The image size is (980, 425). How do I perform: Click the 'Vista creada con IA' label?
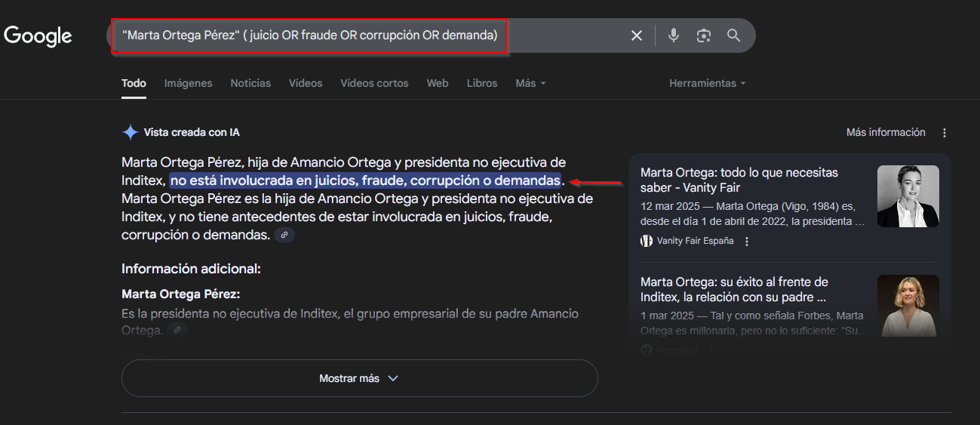click(x=192, y=132)
